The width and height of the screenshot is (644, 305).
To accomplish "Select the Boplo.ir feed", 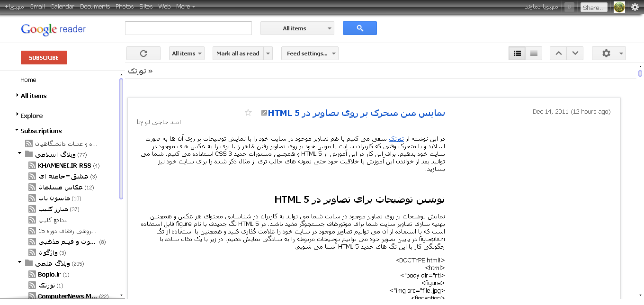I will coord(49,275).
